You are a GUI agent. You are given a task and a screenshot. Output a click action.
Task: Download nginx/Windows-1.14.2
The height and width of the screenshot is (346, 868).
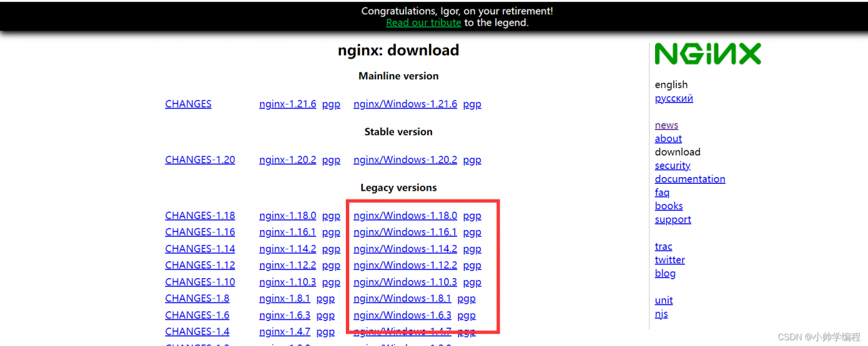(x=406, y=249)
